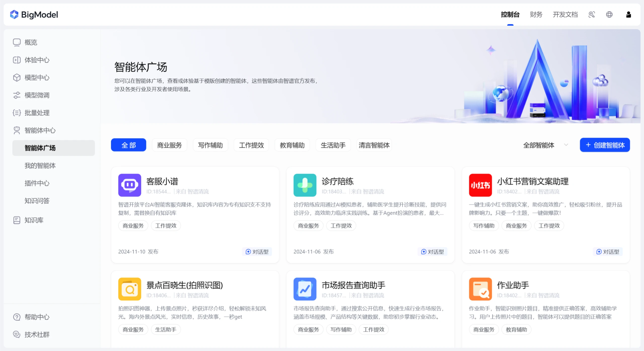Switch to the 财务 menu item

(x=535, y=14)
